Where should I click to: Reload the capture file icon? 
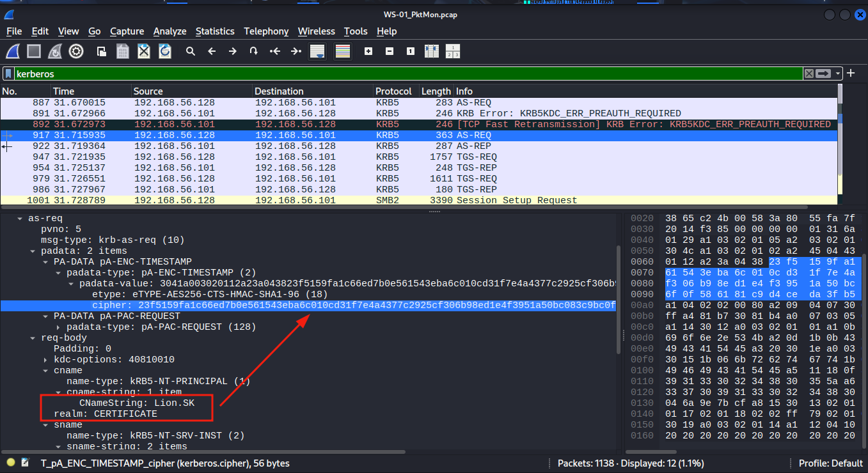pyautogui.click(x=164, y=51)
